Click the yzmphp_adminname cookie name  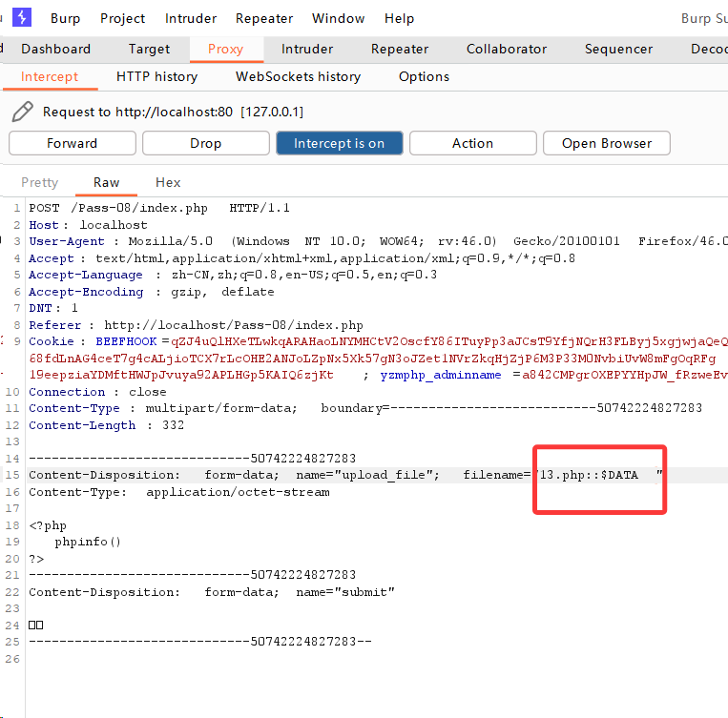click(441, 375)
